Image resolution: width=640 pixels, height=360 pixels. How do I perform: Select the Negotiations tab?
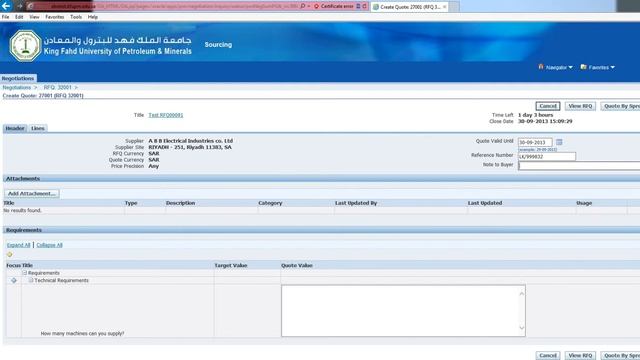pos(18,78)
